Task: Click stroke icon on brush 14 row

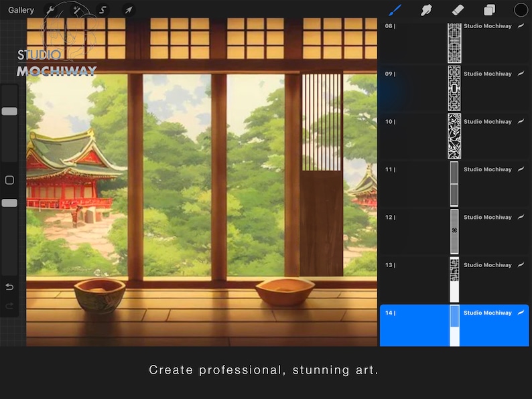Action: coord(521,313)
